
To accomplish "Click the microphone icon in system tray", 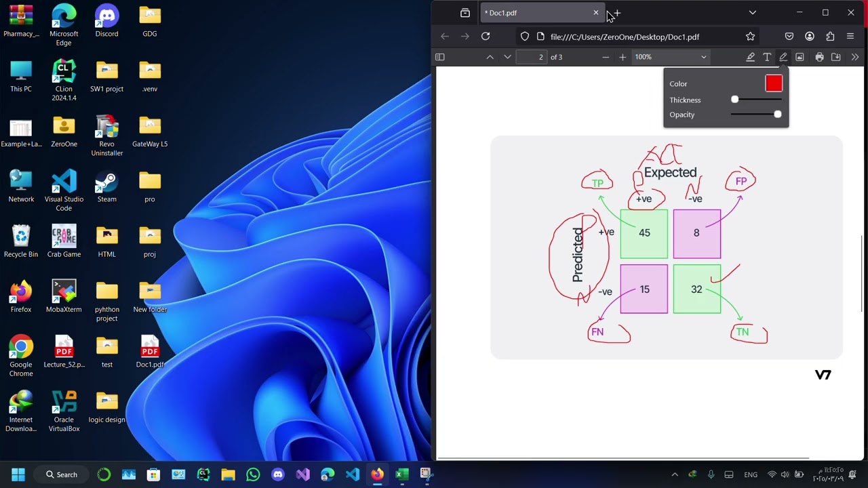I will click(711, 474).
